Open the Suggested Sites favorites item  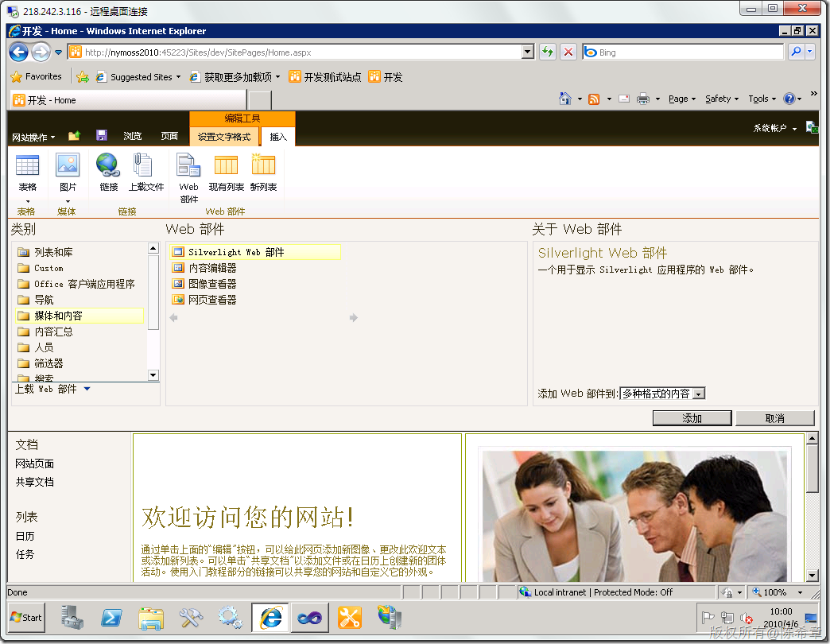click(x=138, y=77)
